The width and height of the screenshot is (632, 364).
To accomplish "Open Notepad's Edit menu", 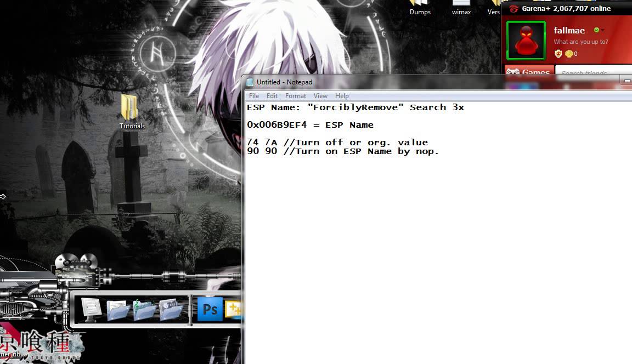I will click(x=272, y=96).
